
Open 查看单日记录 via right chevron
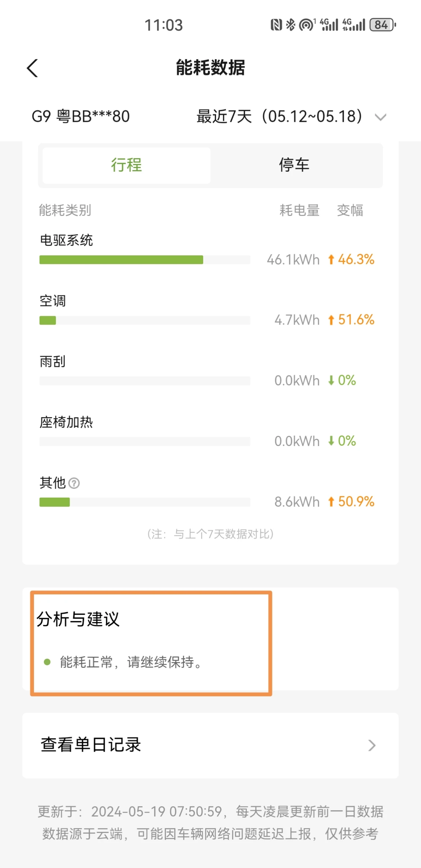tap(372, 745)
